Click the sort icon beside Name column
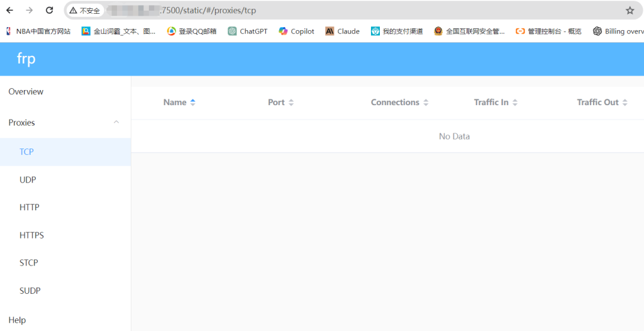 192,103
